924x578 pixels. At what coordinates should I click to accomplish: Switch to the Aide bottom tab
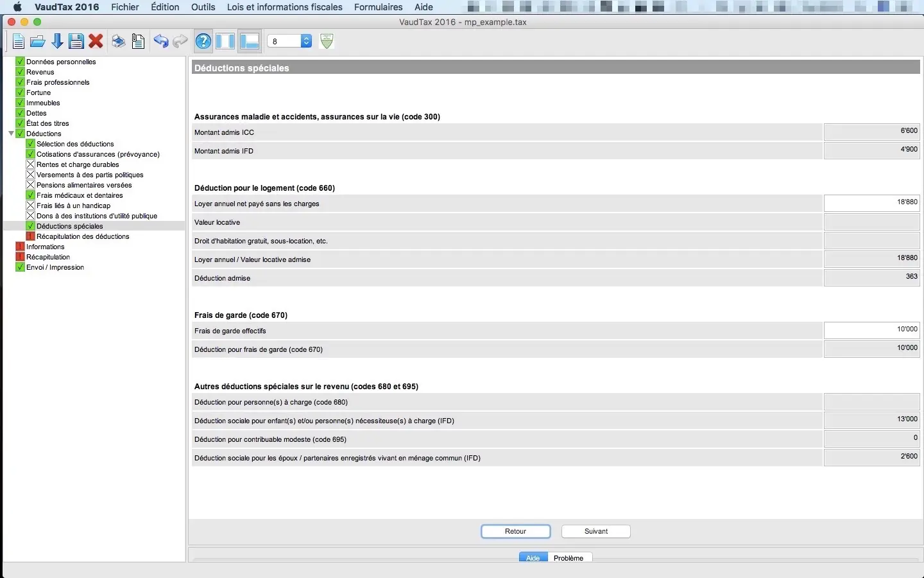[533, 558]
